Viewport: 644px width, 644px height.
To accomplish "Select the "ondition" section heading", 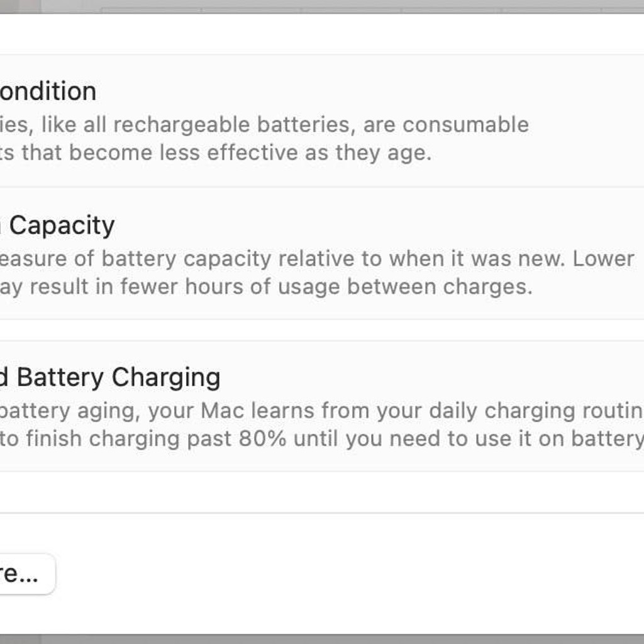I will (x=48, y=91).
